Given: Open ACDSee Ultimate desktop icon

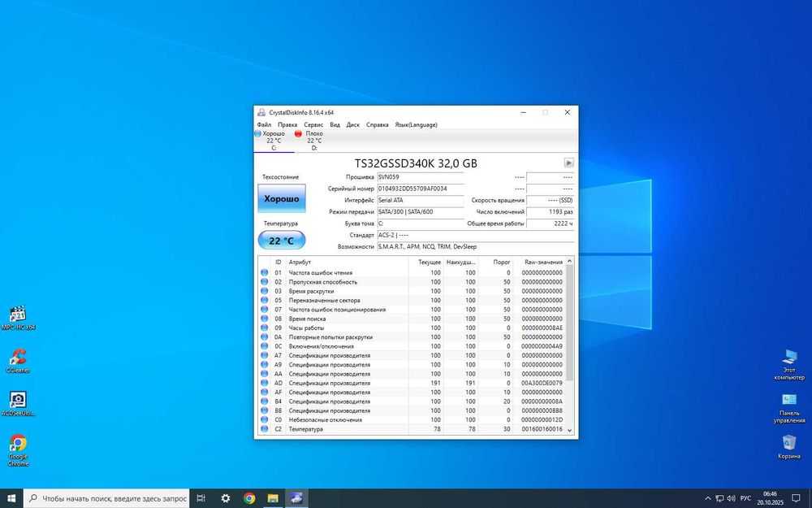Looking at the screenshot, I should [18, 404].
